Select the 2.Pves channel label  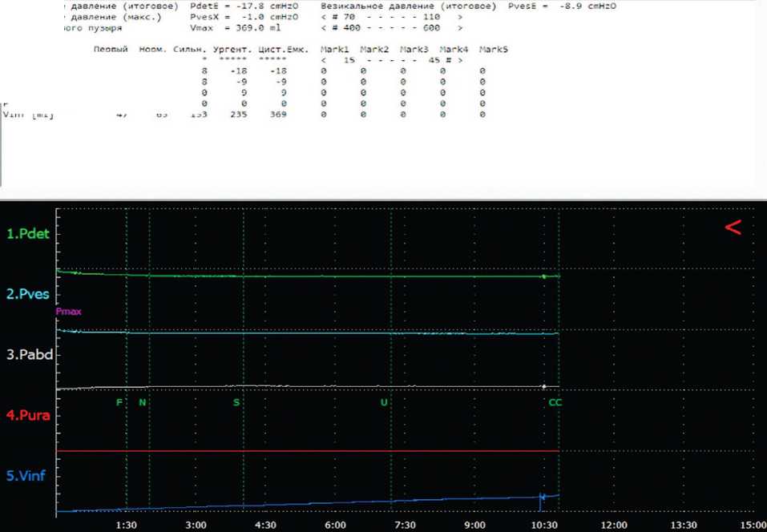27,295
